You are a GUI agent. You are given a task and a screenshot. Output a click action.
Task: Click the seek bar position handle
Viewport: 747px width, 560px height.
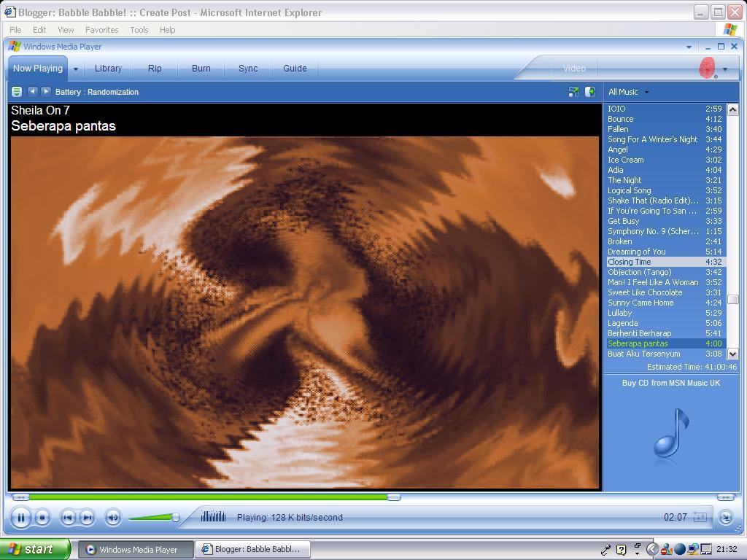click(x=393, y=497)
